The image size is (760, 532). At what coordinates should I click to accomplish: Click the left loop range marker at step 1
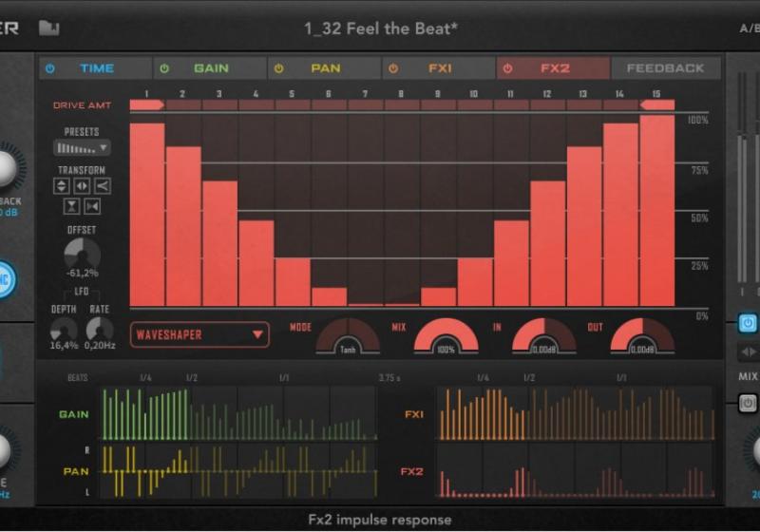coord(147,104)
